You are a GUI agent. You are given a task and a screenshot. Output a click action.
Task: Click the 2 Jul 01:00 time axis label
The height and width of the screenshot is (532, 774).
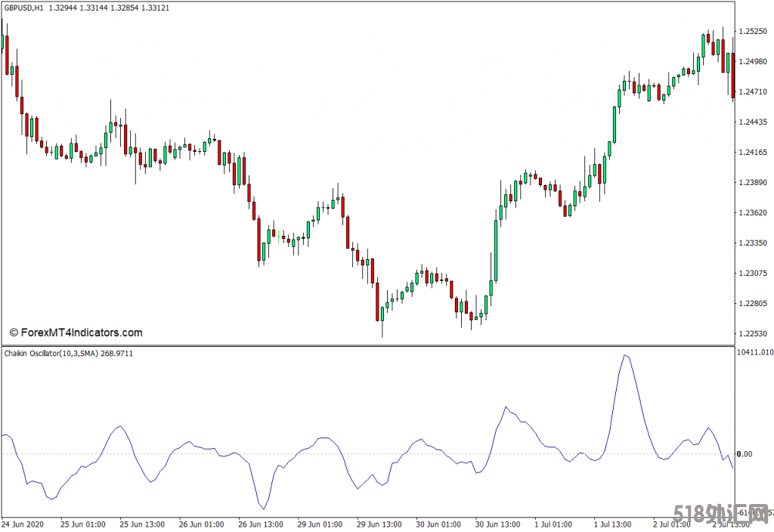pyautogui.click(x=672, y=524)
